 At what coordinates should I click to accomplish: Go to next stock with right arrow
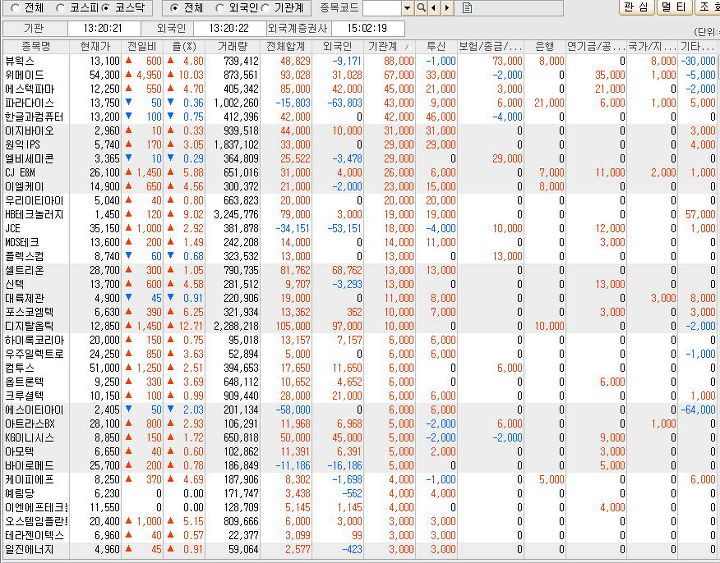446,8
